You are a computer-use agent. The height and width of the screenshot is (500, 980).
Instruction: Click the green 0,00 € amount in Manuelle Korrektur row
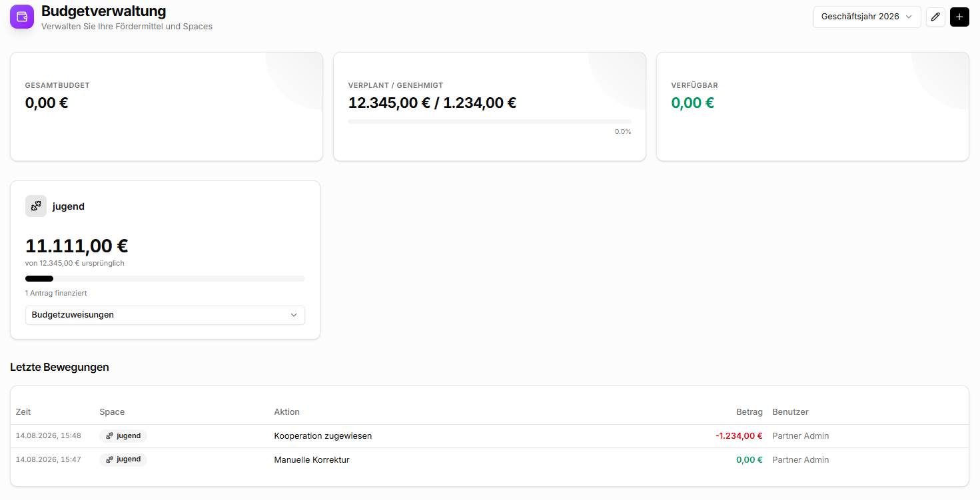tap(749, 459)
